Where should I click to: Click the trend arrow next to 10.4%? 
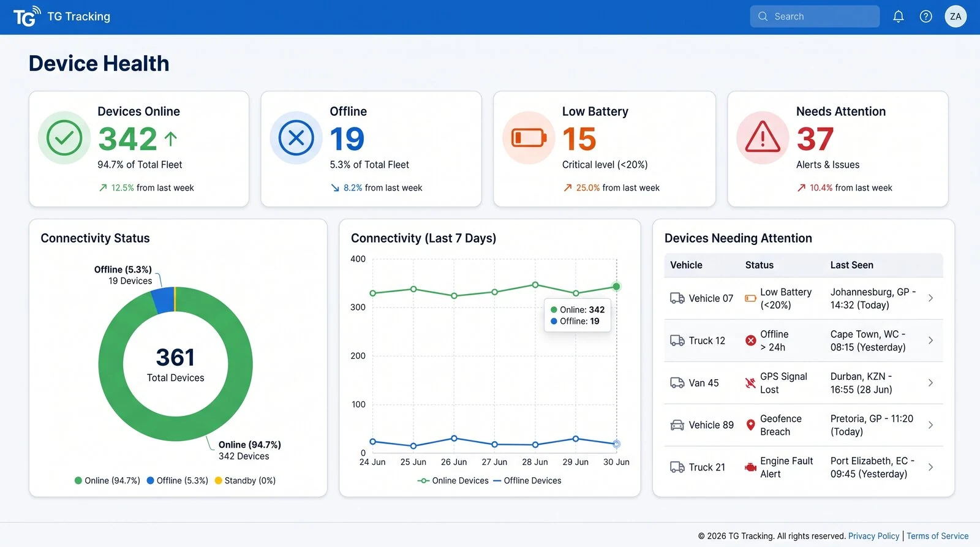(801, 188)
